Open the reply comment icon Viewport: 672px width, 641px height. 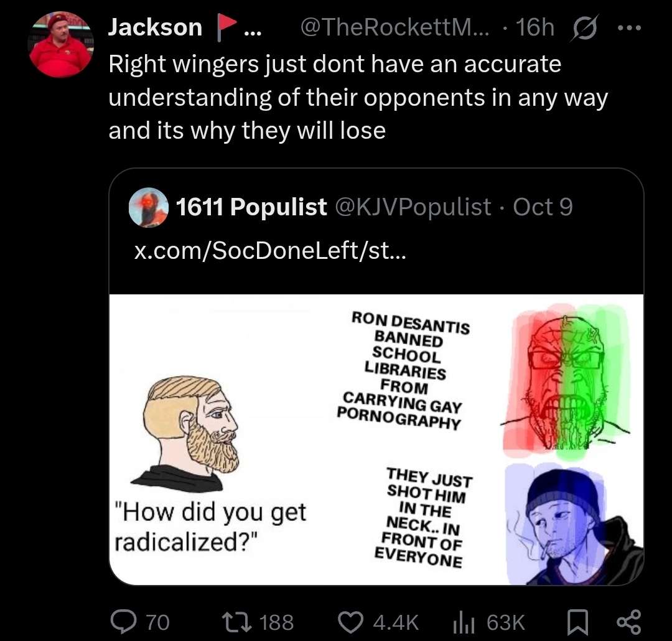coord(124,622)
